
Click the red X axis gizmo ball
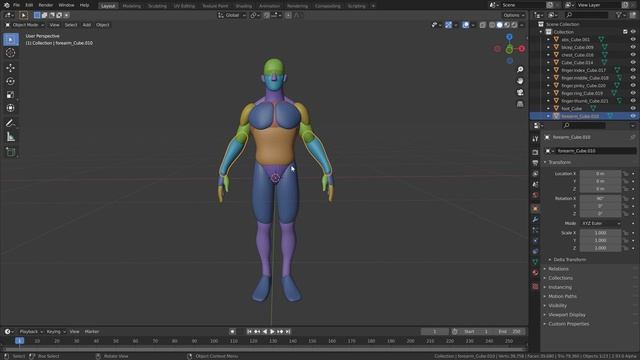(522, 49)
